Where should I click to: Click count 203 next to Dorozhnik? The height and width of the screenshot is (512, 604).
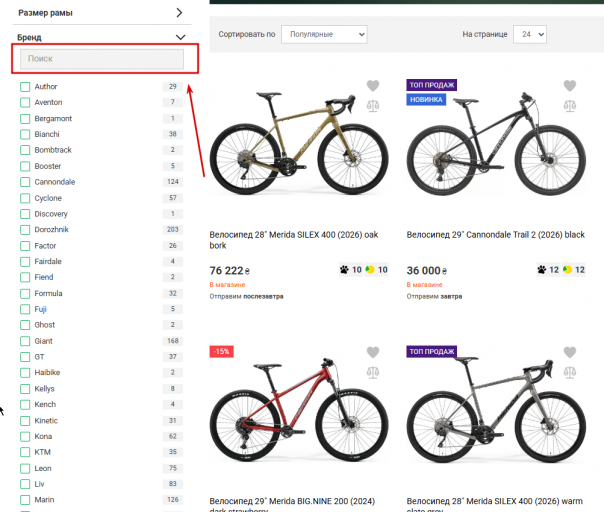173,230
